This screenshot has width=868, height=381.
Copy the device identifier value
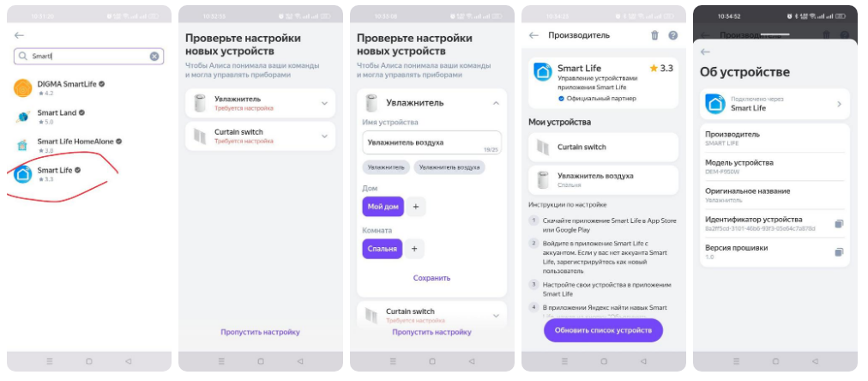(x=839, y=224)
